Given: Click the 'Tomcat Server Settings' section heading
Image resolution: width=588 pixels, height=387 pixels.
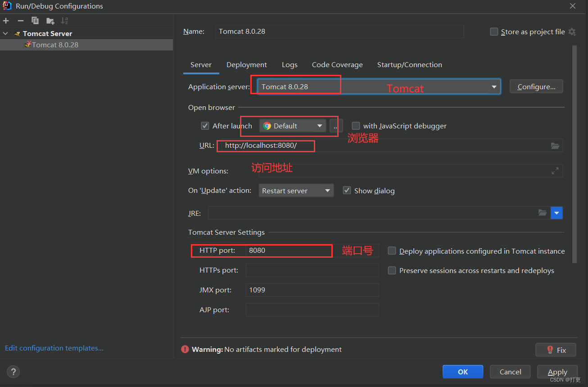Looking at the screenshot, I should (226, 232).
